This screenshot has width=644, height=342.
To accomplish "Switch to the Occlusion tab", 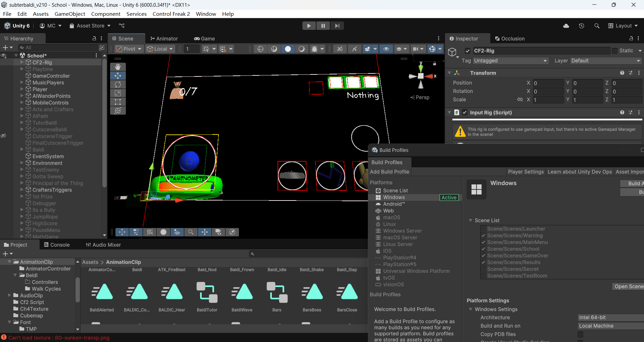I will [510, 39].
